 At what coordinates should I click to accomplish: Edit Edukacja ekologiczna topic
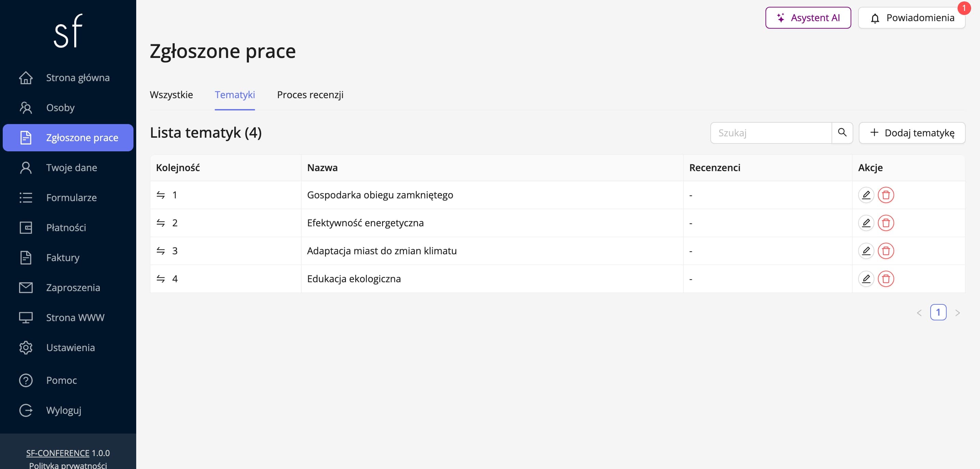[x=866, y=279]
